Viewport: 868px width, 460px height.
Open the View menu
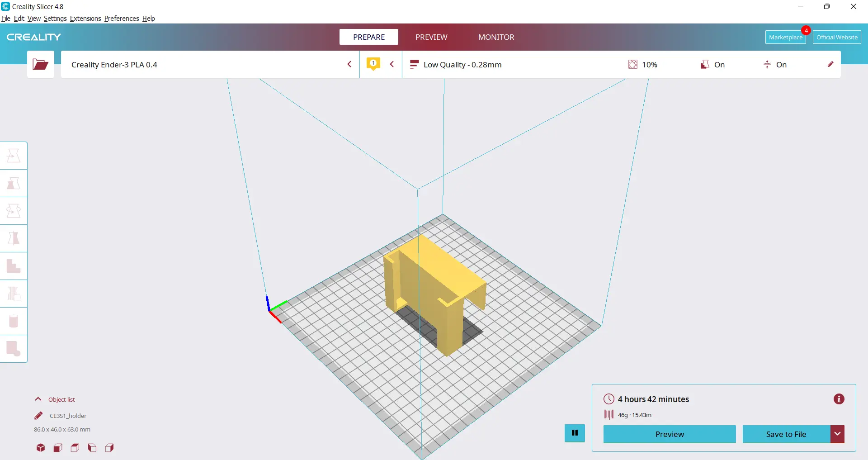click(34, 19)
